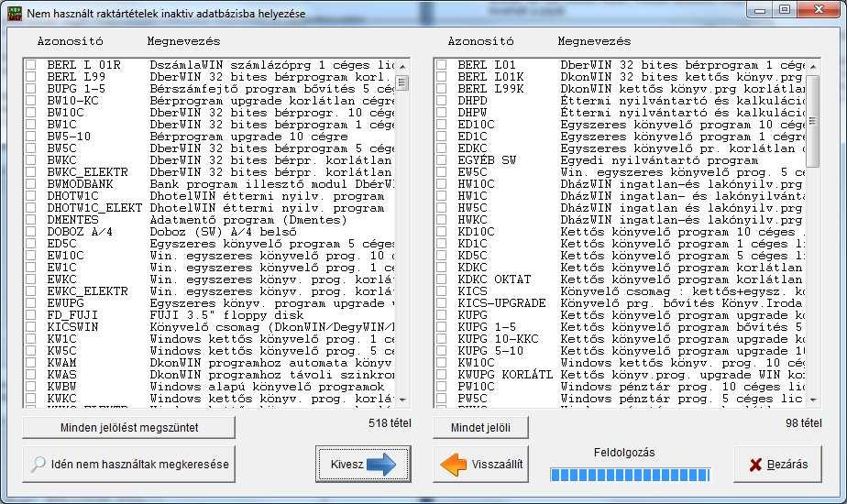Click the 98 tétel count label
Screen dimensions: 847x504
(803, 423)
